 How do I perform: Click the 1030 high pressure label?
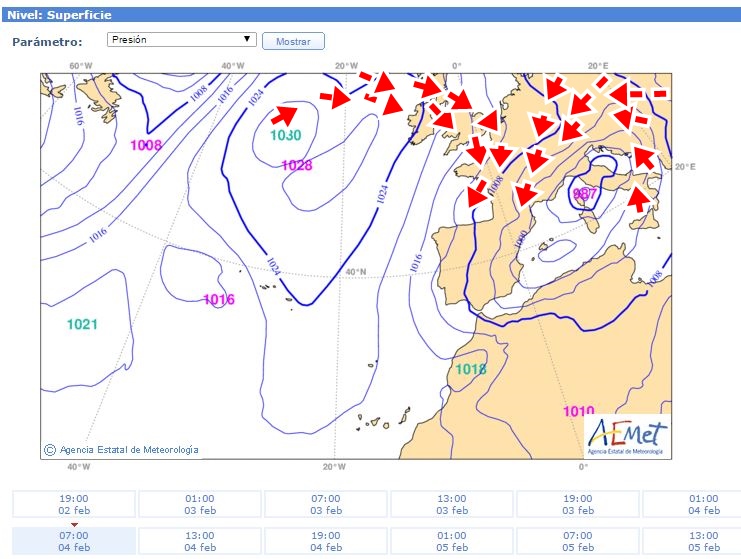(x=285, y=135)
